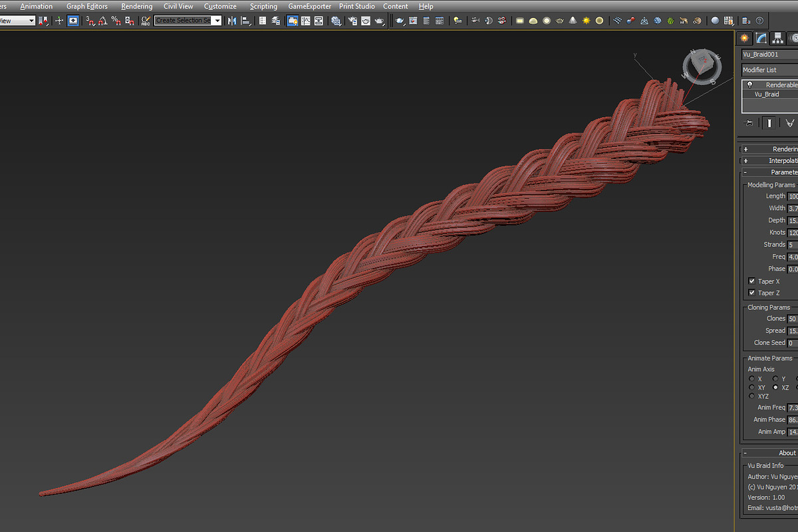Click the Clones value field

tap(793, 319)
